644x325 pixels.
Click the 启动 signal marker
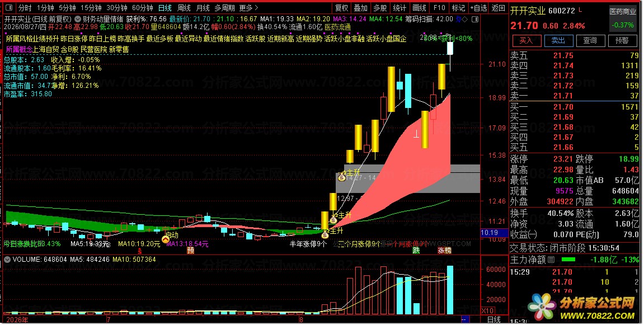166,239
